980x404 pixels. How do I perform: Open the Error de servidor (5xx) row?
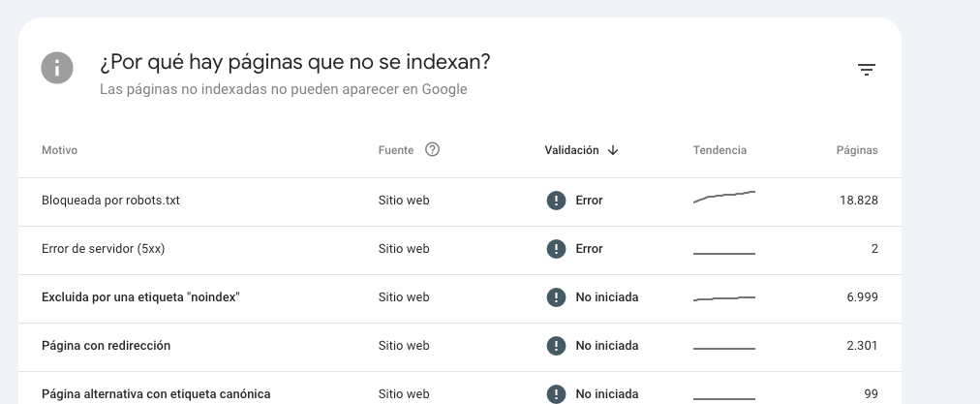[460, 250]
